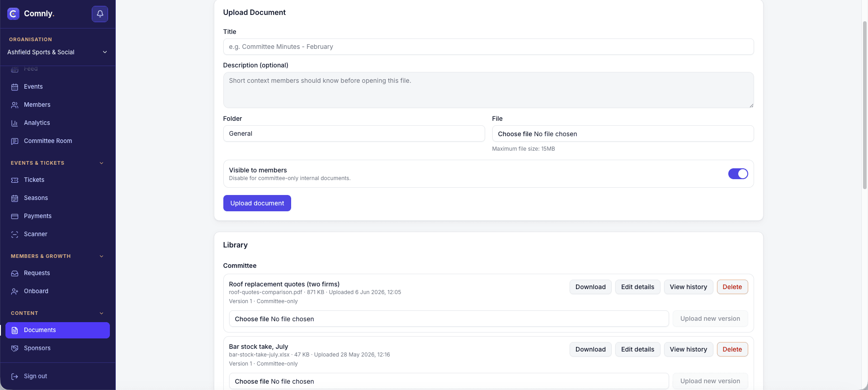
Task: View history for Bar stock take, July
Action: [x=688, y=349]
